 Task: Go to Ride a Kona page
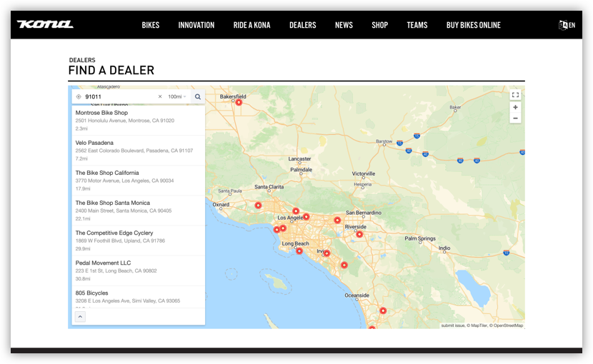click(252, 25)
